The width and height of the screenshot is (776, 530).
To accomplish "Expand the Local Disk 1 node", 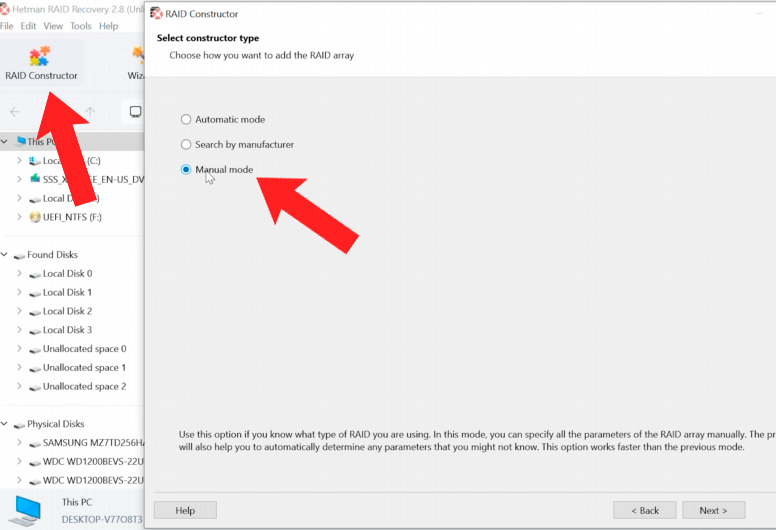I will click(x=19, y=292).
